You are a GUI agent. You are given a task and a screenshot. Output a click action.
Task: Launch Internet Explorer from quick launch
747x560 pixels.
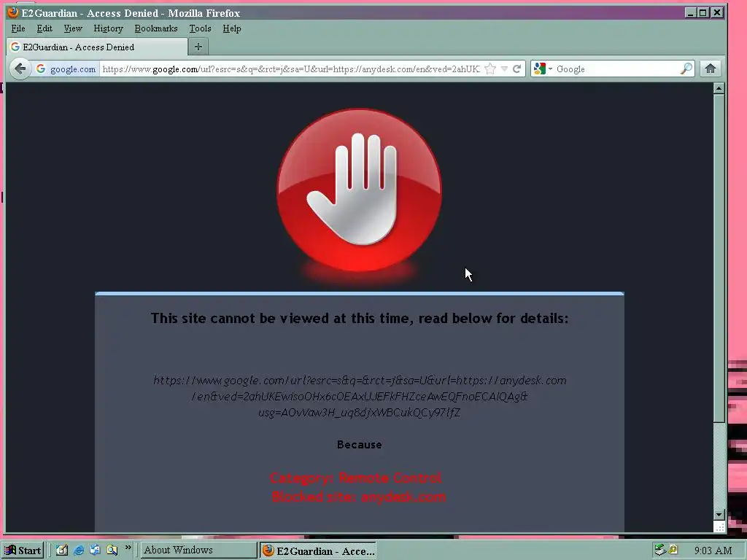click(x=79, y=550)
